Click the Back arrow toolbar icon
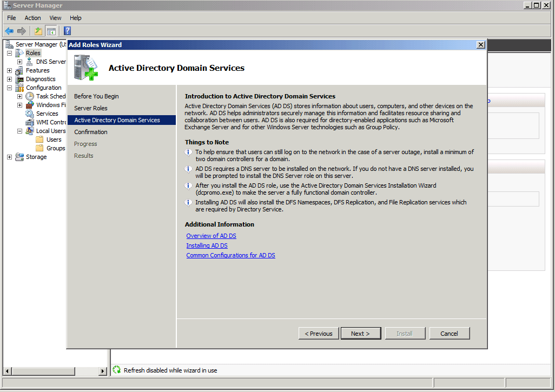Viewport: 555px width, 392px height. pos(9,31)
